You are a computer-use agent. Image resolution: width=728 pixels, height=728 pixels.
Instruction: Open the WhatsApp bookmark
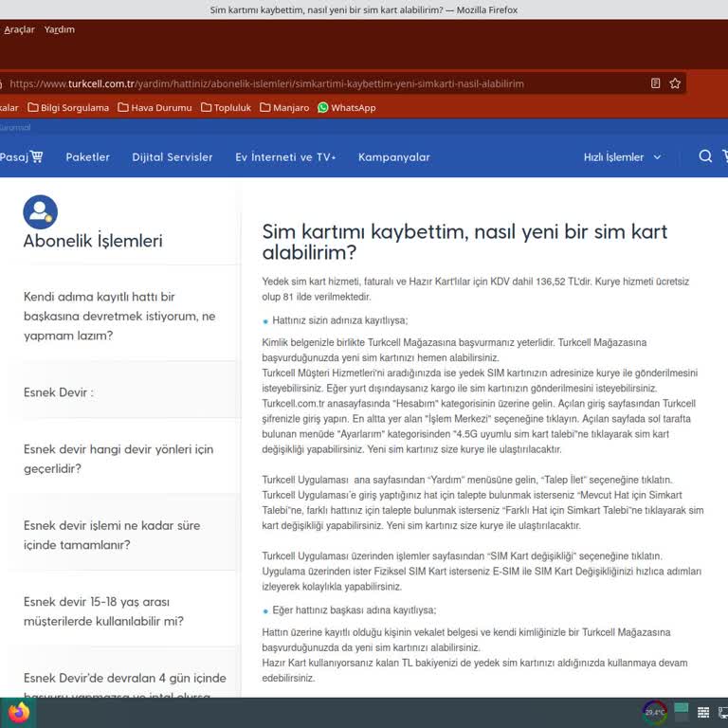pyautogui.click(x=347, y=108)
